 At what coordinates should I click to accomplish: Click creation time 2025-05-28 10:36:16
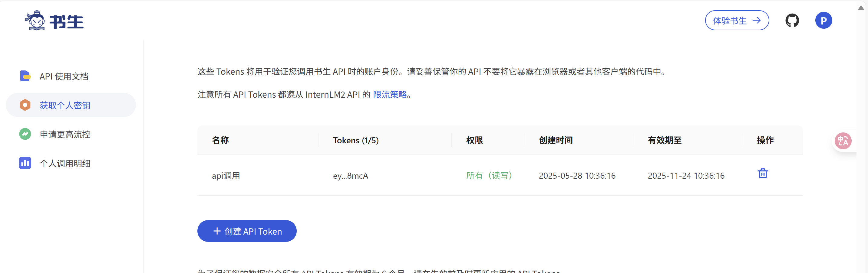577,176
